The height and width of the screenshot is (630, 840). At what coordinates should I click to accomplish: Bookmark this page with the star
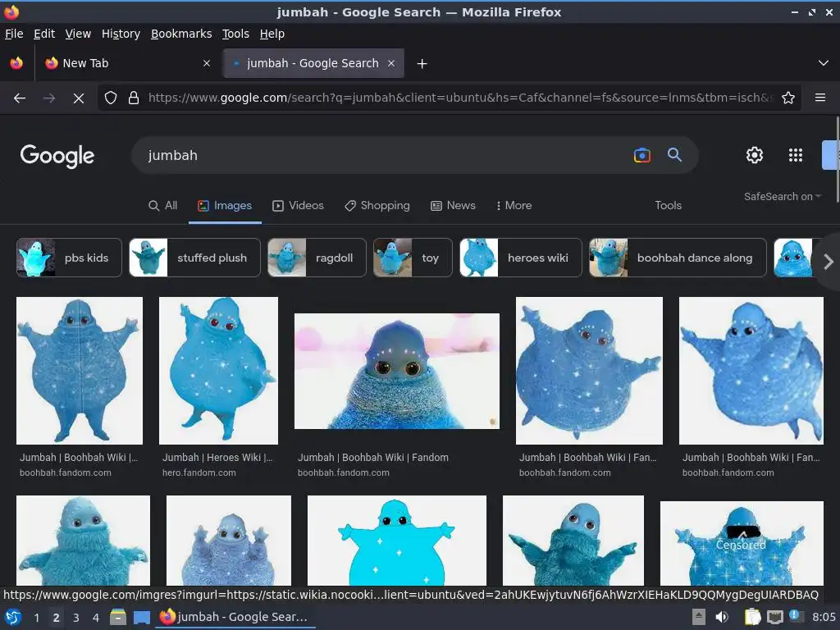788,98
